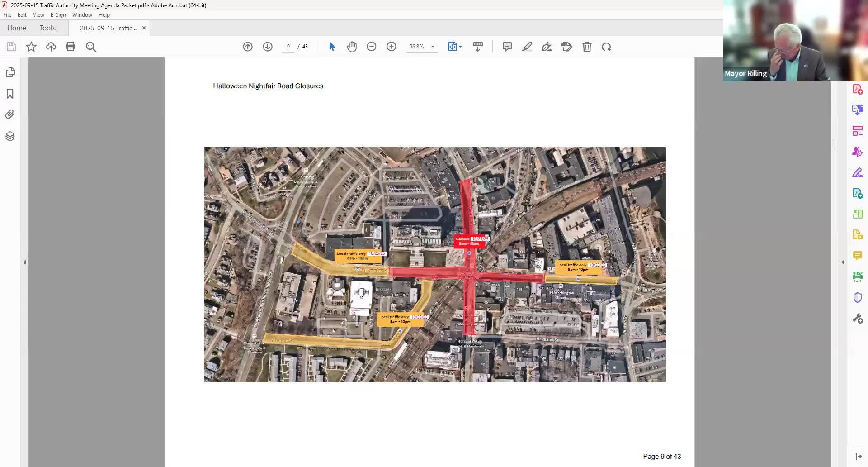Select the 2025-09-15 Traffic document tab
Image resolution: width=868 pixels, height=467 pixels.
pos(108,28)
